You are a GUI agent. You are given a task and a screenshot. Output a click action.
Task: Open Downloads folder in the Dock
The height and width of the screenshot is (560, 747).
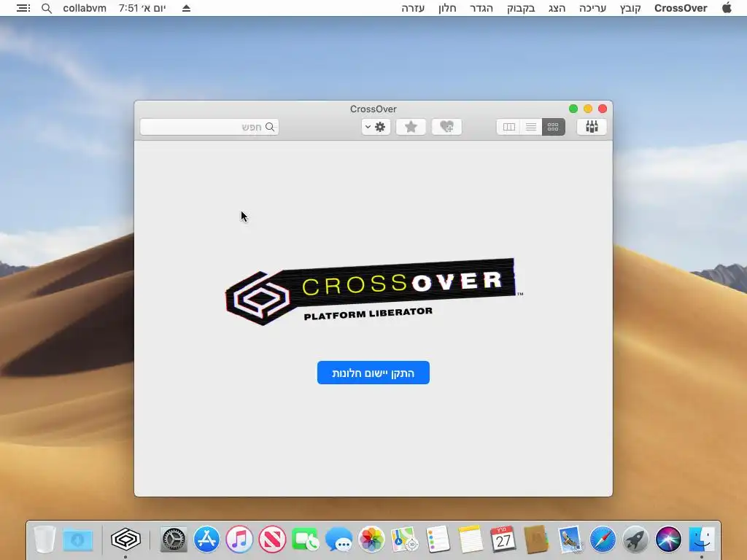point(77,540)
